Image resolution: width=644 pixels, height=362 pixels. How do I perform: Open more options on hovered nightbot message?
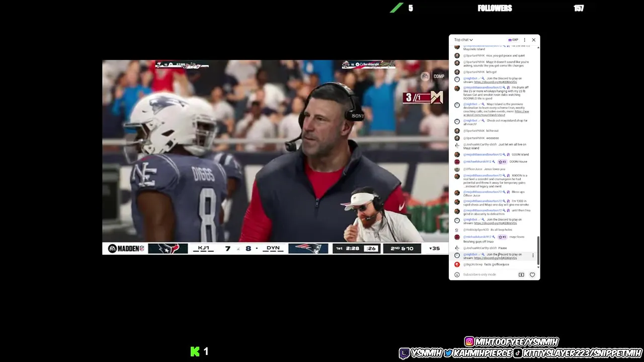click(x=533, y=255)
